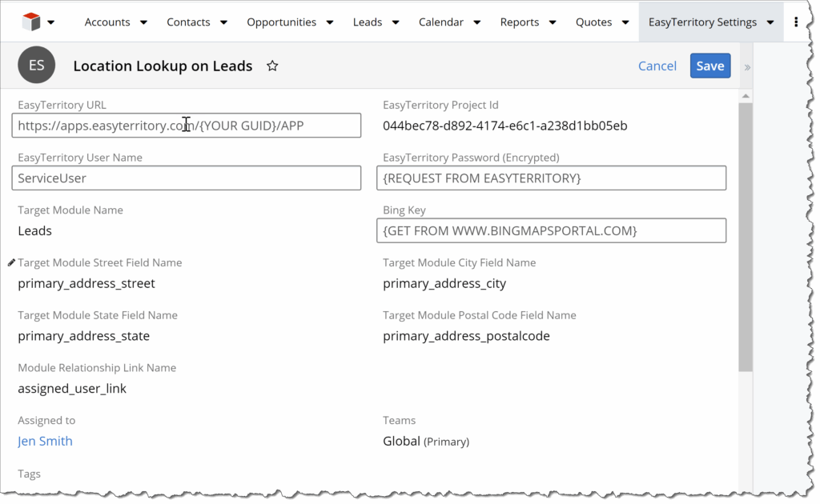
Task: Save the Location Lookup record
Action: (709, 66)
